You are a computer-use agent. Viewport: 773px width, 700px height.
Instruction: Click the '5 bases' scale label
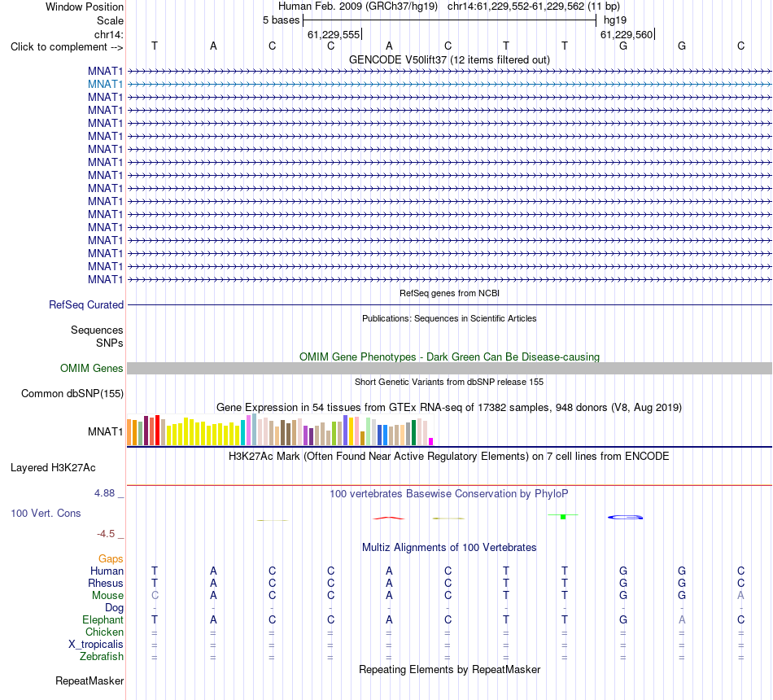[281, 20]
